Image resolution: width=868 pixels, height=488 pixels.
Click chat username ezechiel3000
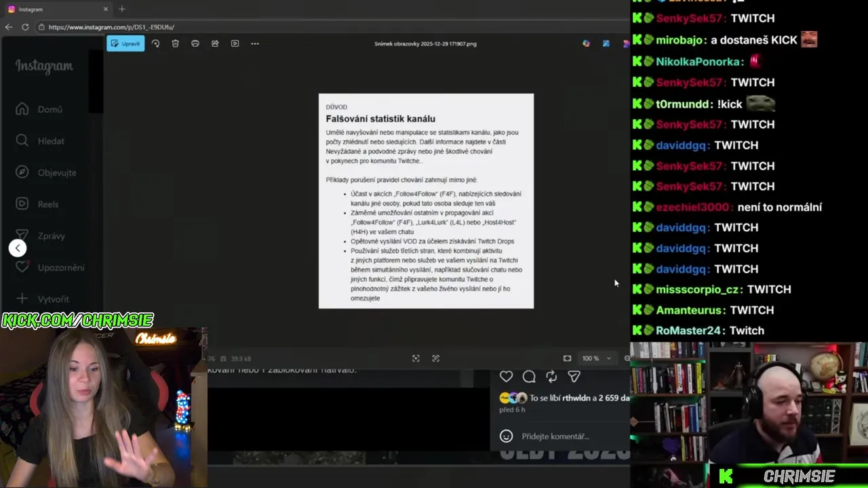(694, 207)
